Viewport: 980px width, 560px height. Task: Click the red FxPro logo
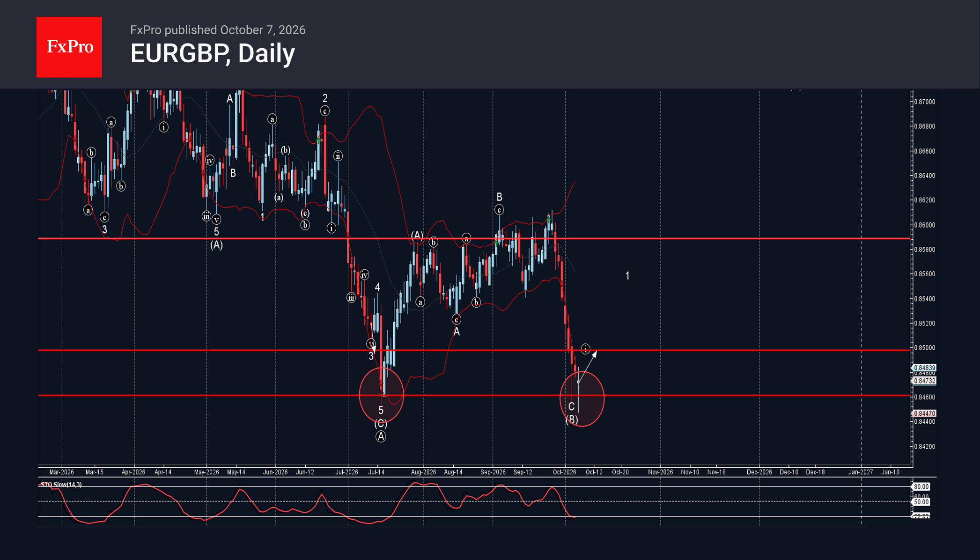tap(69, 47)
